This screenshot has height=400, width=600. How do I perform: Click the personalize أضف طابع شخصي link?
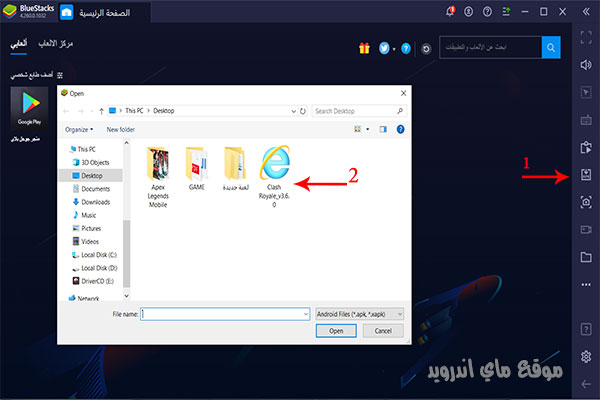click(36, 75)
